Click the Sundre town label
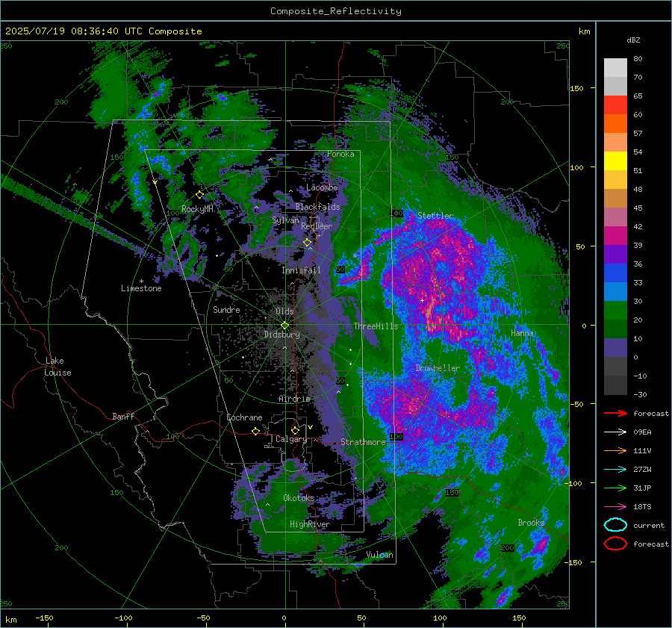 (x=226, y=309)
